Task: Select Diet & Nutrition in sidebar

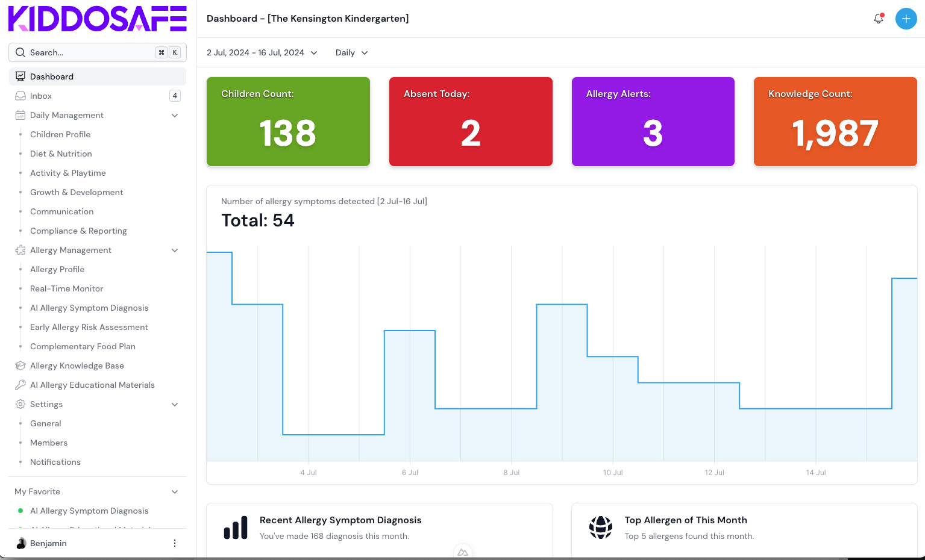Action: (61, 154)
